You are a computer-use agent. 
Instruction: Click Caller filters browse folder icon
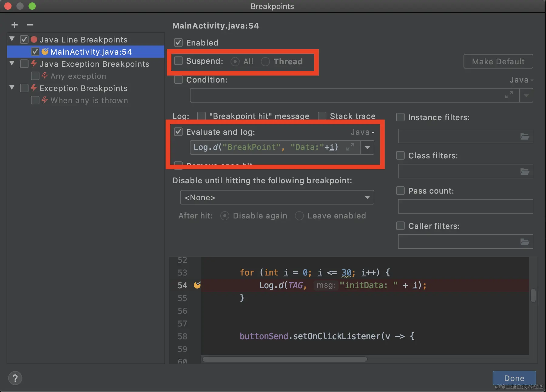(525, 242)
